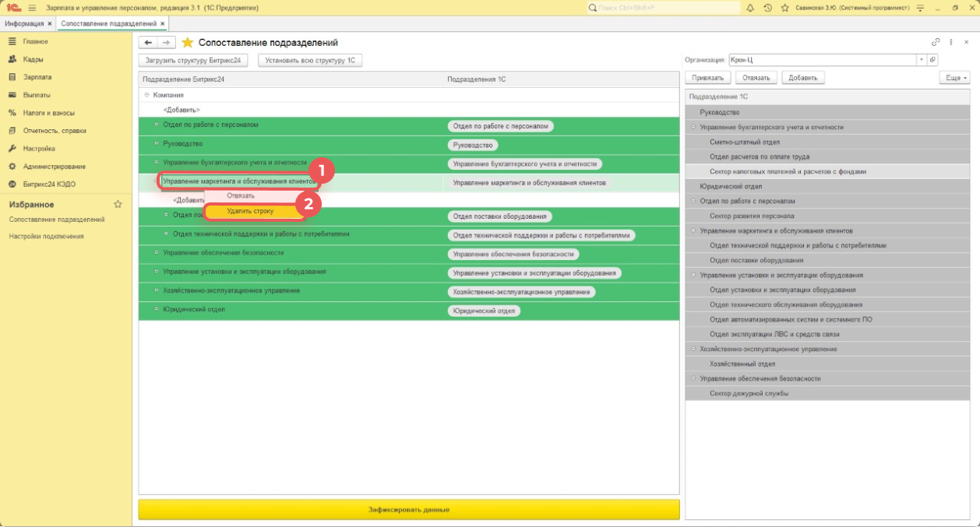Collapse Управление установки и эксплуатации in right list

693,276
